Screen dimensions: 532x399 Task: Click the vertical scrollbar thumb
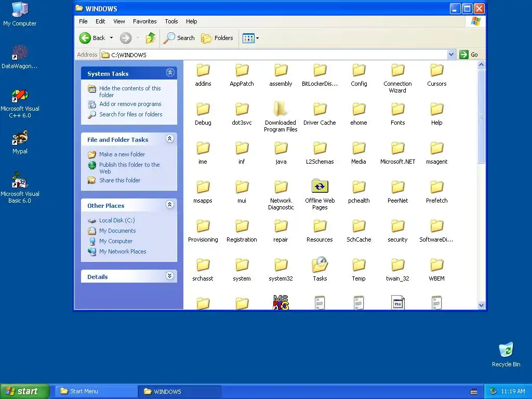pyautogui.click(x=481, y=116)
